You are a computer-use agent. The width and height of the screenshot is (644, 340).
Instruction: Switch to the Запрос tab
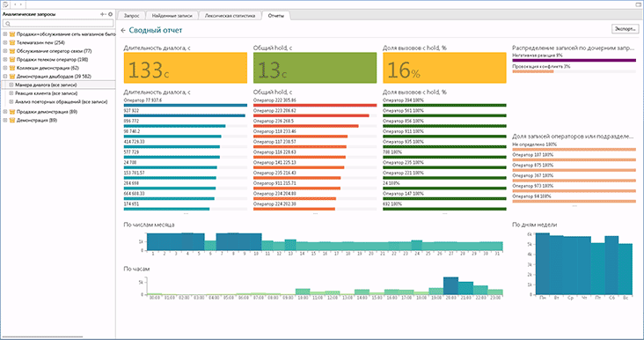131,16
